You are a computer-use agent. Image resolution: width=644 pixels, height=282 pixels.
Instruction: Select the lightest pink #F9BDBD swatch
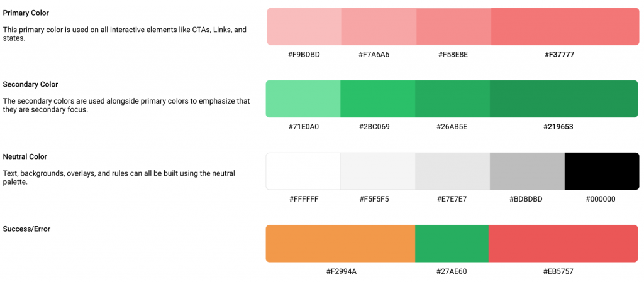tap(304, 26)
